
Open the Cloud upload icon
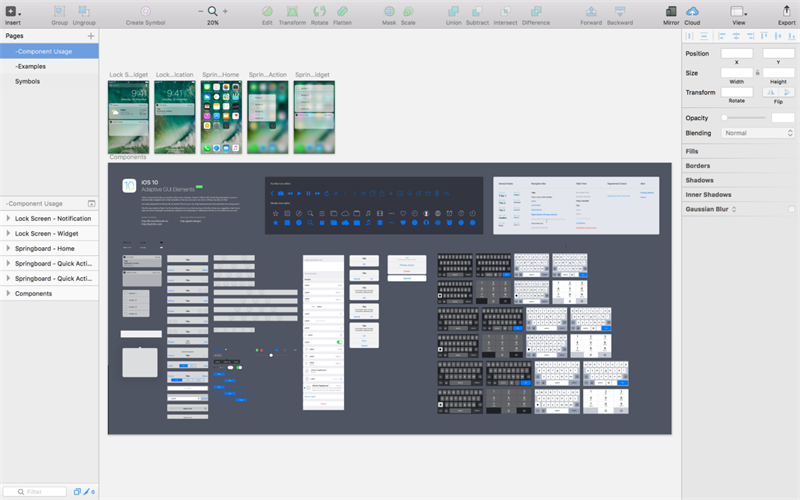click(x=692, y=11)
